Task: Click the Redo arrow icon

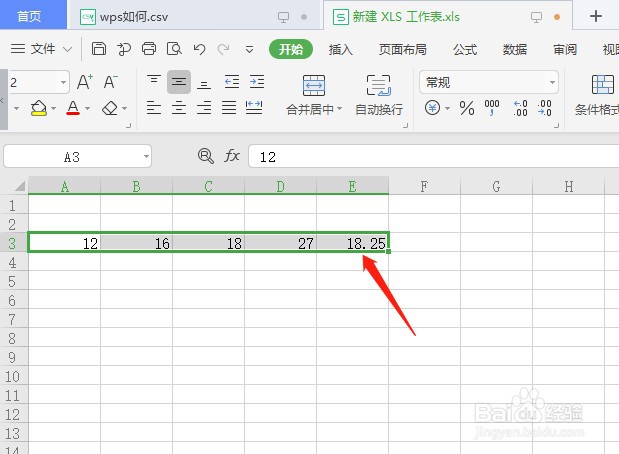Action: (x=223, y=49)
